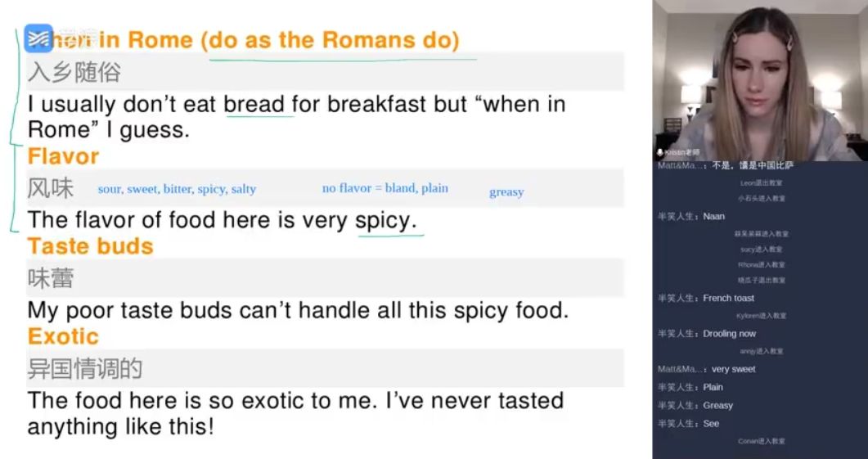Click the "Greasy" chat message
This screenshot has height=459, width=868.
coord(717,406)
